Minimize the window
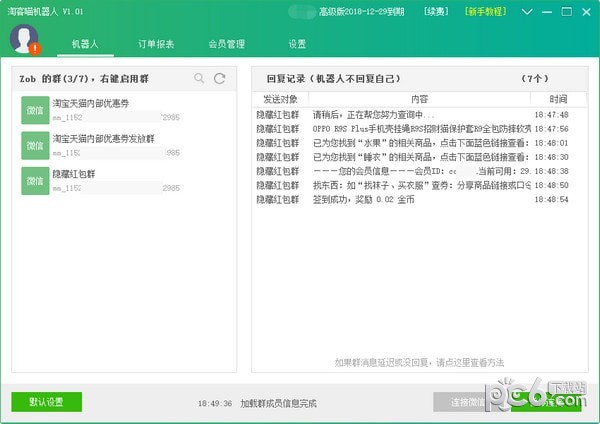 [547, 12]
